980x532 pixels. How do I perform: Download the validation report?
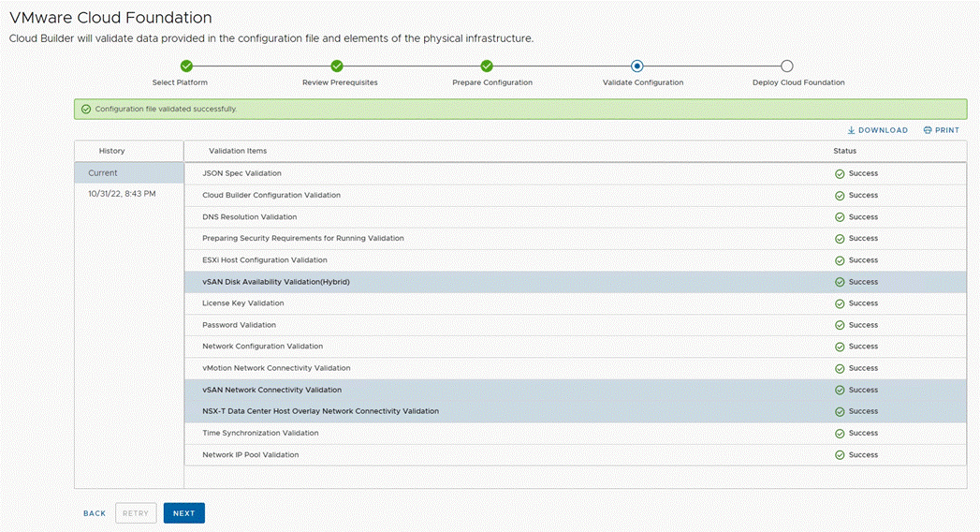[877, 130]
